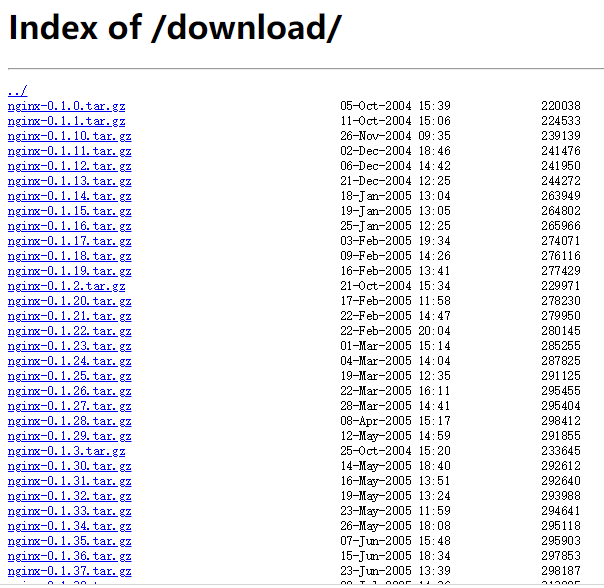Download nginx-0.1.27.tar.gz
Image resolution: width=604 pixels, height=588 pixels.
point(69,407)
